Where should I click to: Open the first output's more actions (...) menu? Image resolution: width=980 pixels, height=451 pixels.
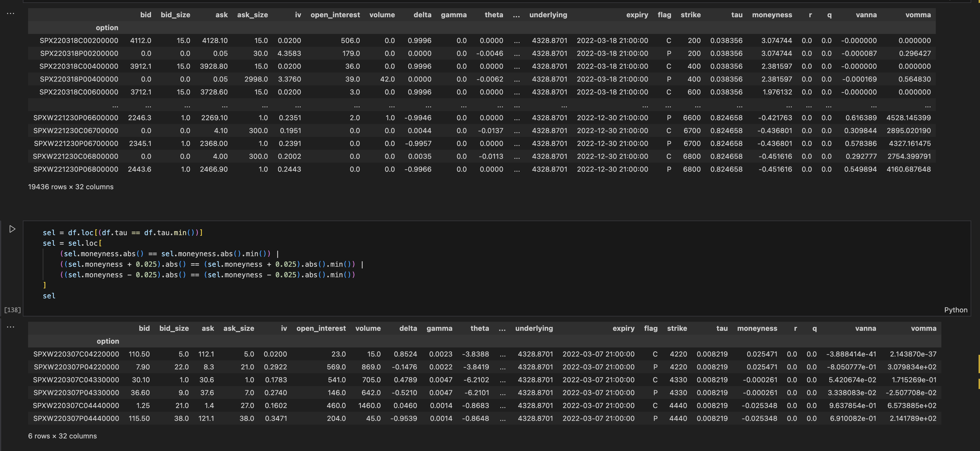tap(11, 13)
